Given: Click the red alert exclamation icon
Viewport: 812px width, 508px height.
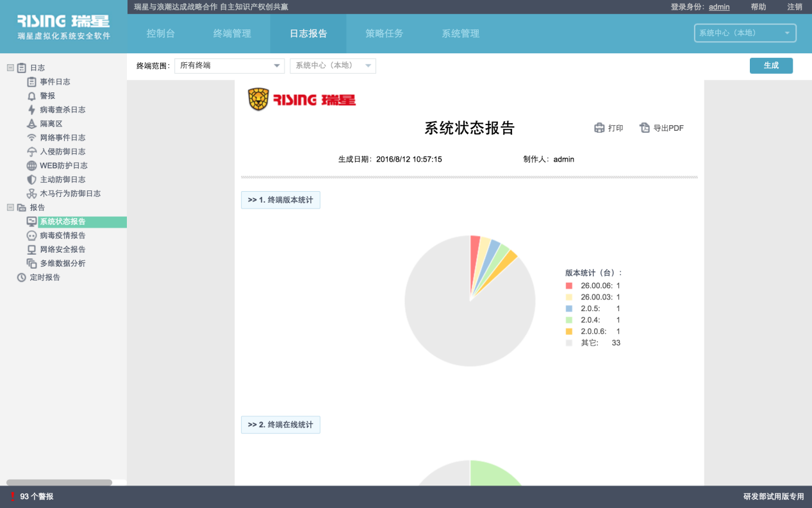Looking at the screenshot, I should (x=12, y=496).
